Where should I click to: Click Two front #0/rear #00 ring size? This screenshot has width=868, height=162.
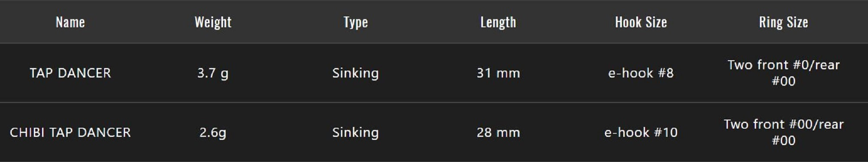783,73
